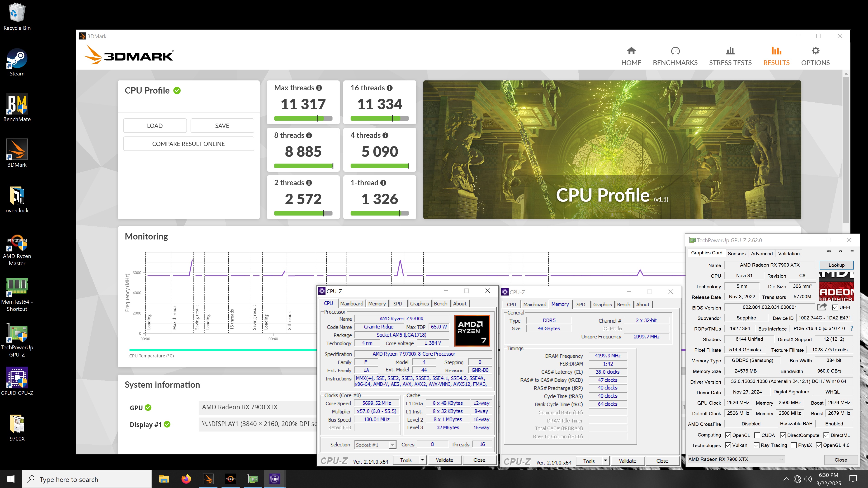
Task: Click the 16 threads info icon
Action: click(389, 88)
